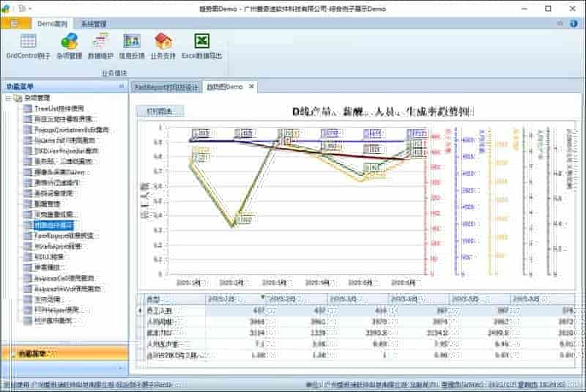The height and width of the screenshot is (392, 586).
Task: Open the 数据维护 ribbon item
Action: click(100, 46)
